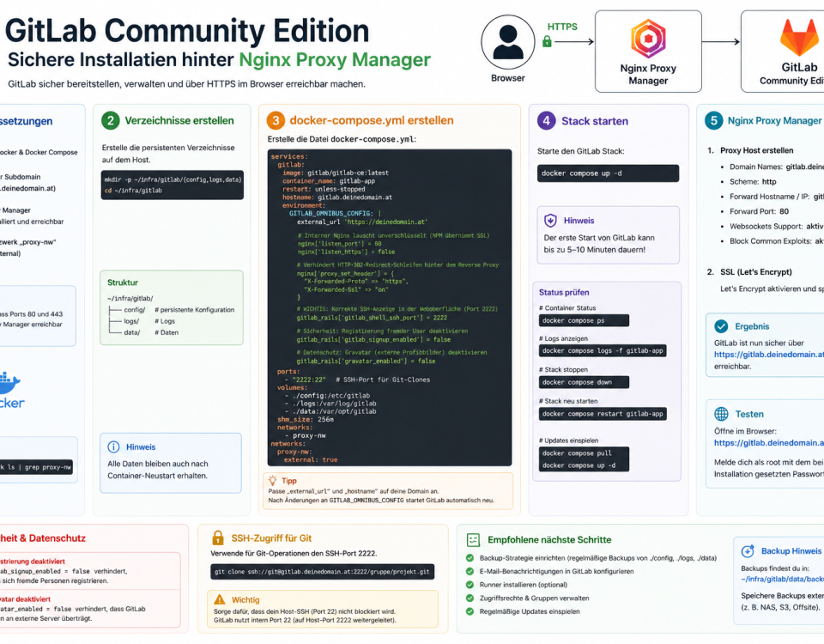
Task: Click the blue Docker whale icon
Action: pyautogui.click(x=8, y=384)
